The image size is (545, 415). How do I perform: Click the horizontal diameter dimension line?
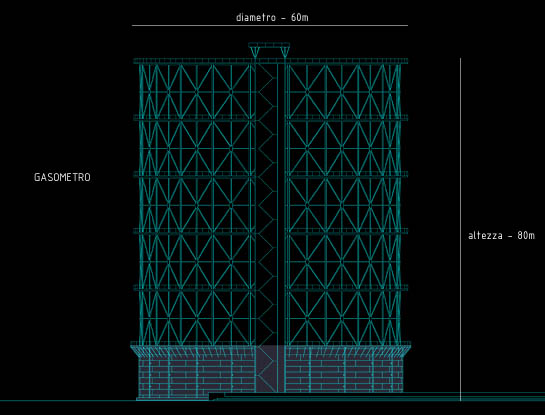click(x=270, y=25)
